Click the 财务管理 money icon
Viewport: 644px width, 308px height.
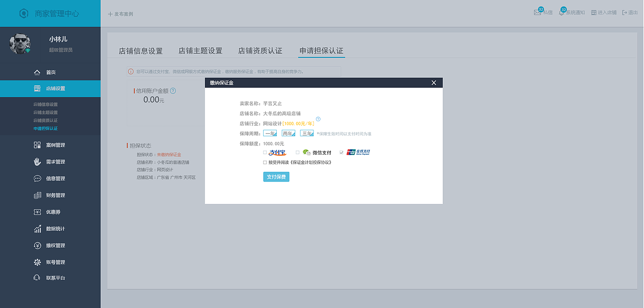tap(37, 195)
